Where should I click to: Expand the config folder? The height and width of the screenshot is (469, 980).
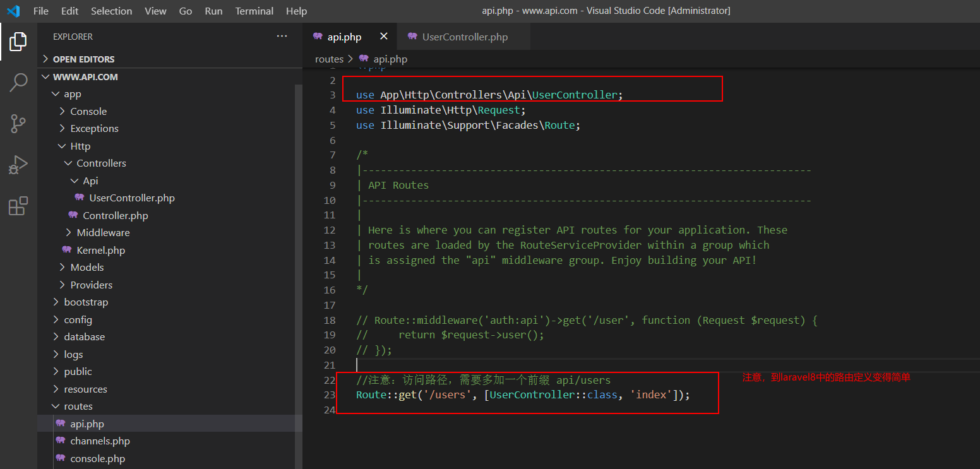(x=56, y=319)
